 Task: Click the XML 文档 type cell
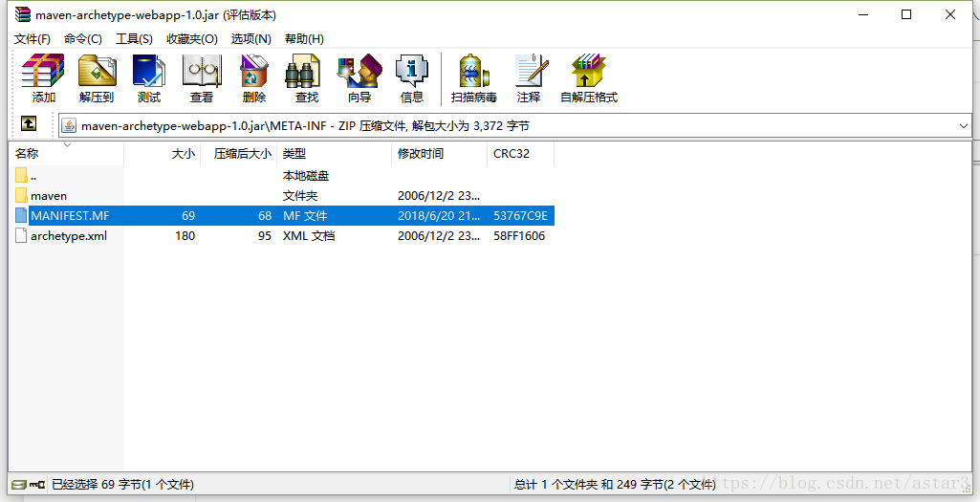click(x=309, y=235)
